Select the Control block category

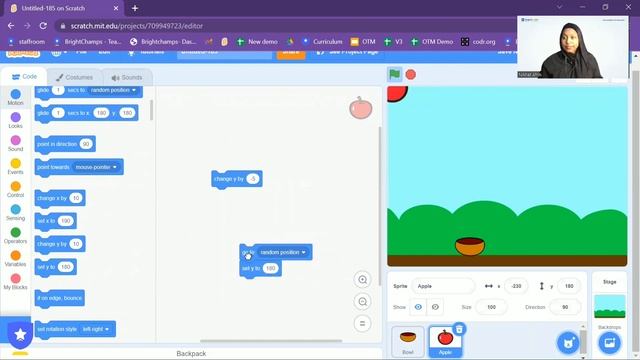click(x=16, y=189)
